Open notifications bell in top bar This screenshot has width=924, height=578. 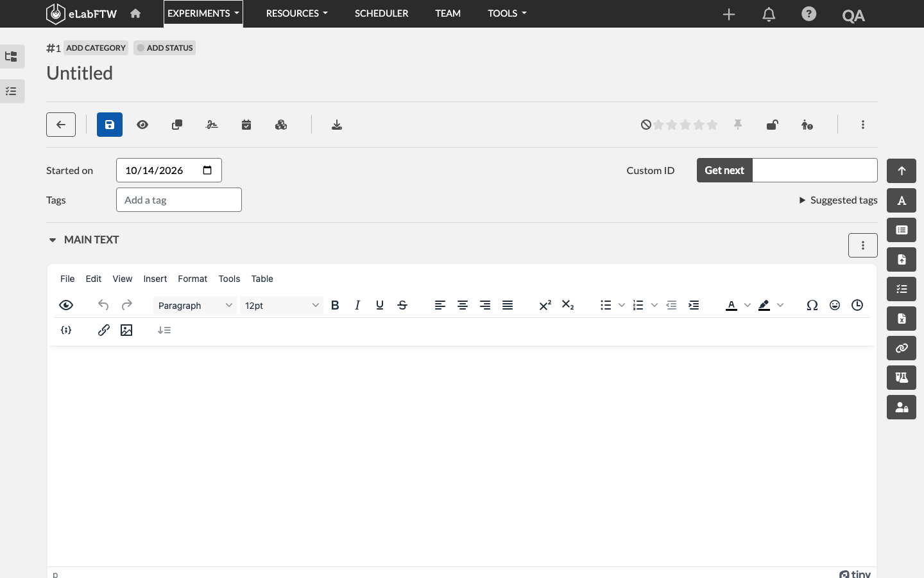(x=769, y=14)
